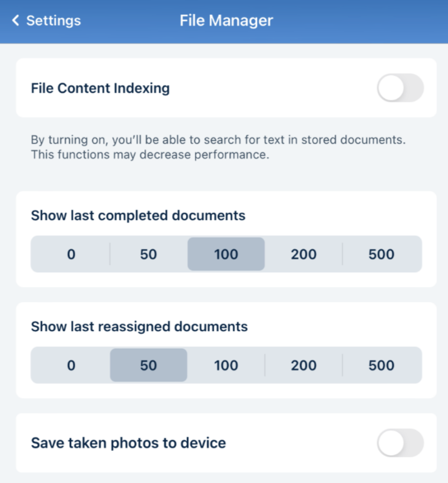The image size is (448, 483).
Task: Pick 200 for last completed documents
Action: coord(304,254)
